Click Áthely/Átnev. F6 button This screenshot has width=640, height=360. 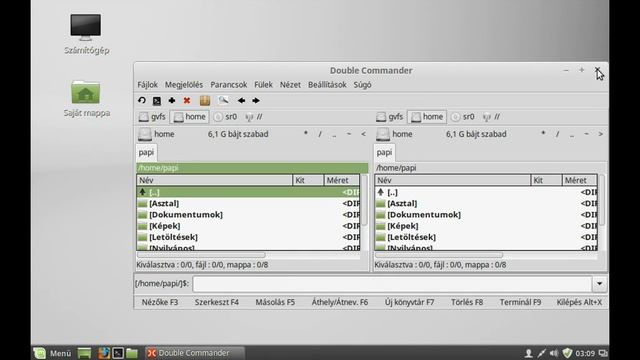340,302
